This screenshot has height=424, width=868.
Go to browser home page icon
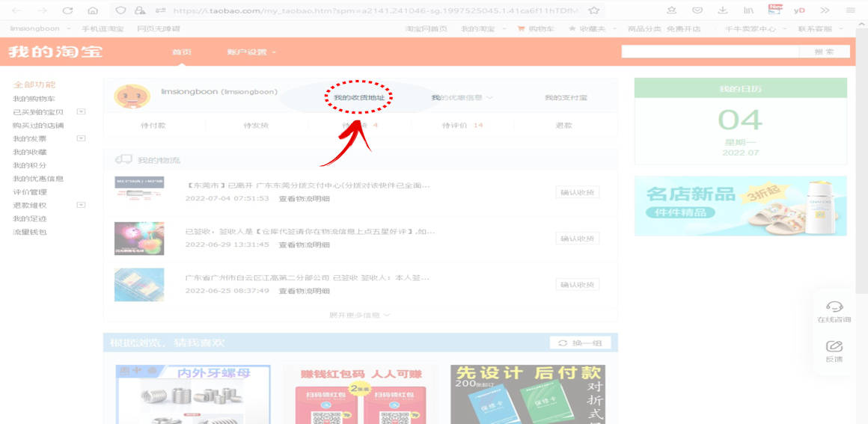pyautogui.click(x=93, y=10)
